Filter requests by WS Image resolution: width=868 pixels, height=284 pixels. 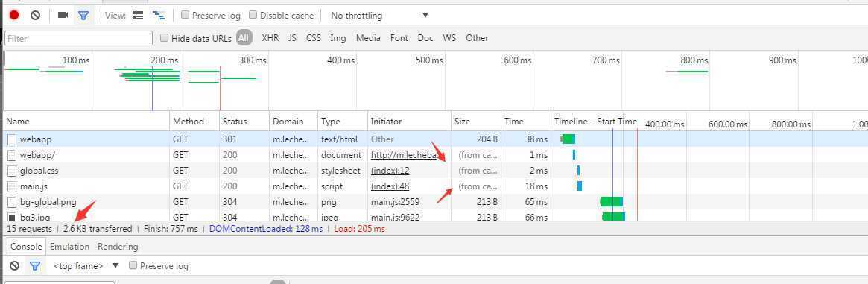click(x=449, y=38)
